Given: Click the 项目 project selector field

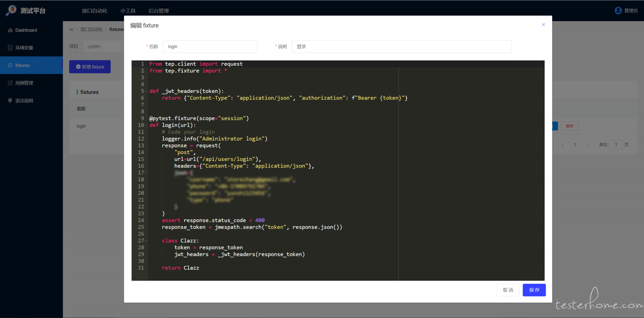Looking at the screenshot, I should 103,46.
